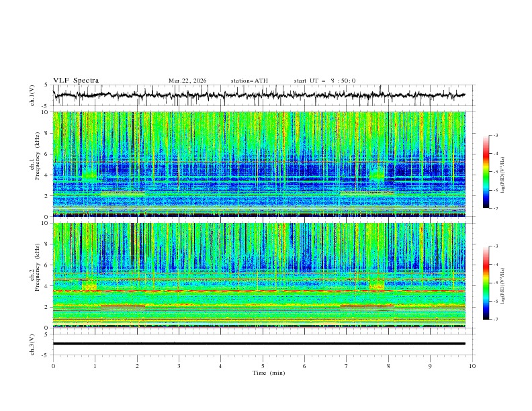The height and width of the screenshot is (411, 532).
Task: Click the ch.1 colorbar 'log(PSD)(V²/Hz)' label
Action: (503, 175)
